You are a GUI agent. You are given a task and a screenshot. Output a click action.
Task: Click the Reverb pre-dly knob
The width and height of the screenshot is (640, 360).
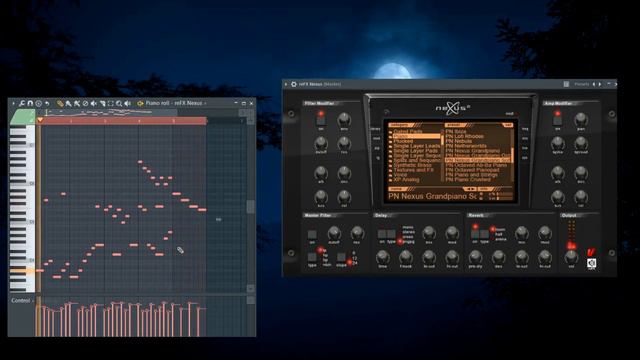point(475,257)
